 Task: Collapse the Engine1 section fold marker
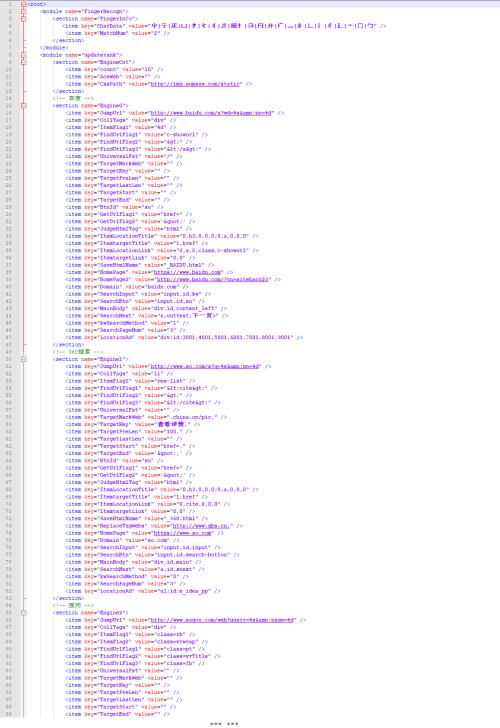[23, 359]
